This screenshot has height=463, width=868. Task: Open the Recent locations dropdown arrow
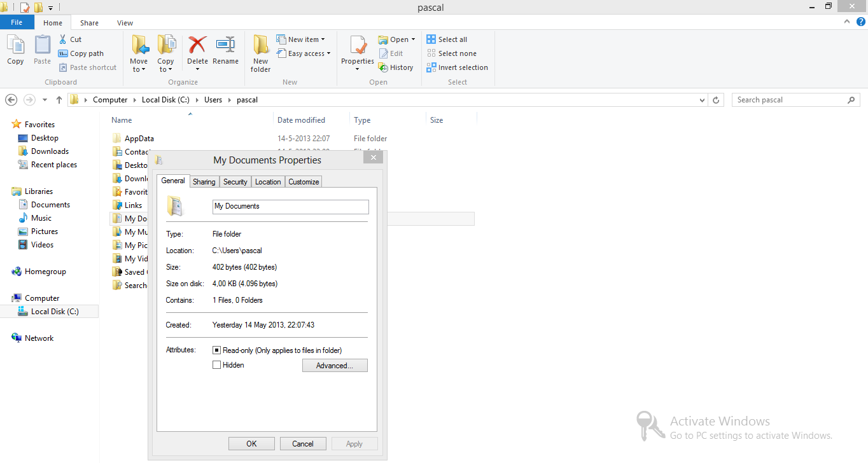pos(45,100)
